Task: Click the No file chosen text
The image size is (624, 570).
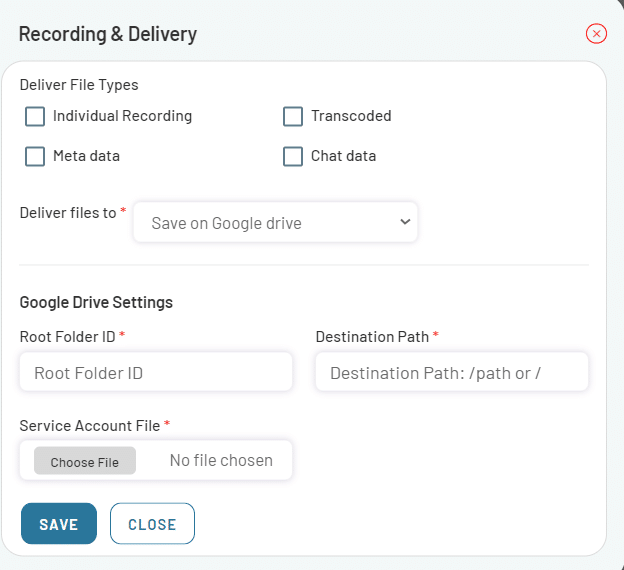Action: 221,461
